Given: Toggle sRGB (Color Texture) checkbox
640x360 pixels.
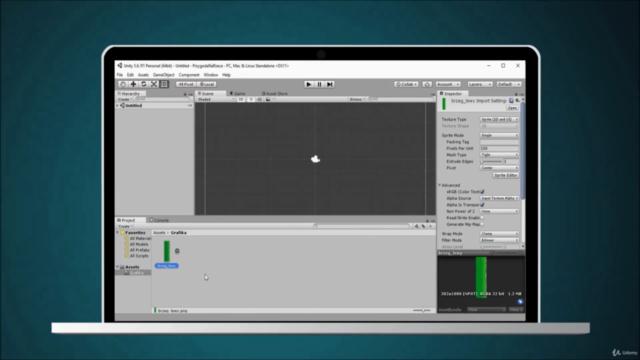Looking at the screenshot, I should click(482, 192).
